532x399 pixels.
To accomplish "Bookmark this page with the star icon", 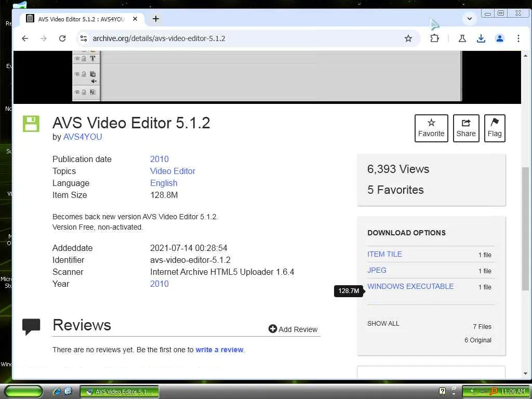I will click(x=408, y=38).
